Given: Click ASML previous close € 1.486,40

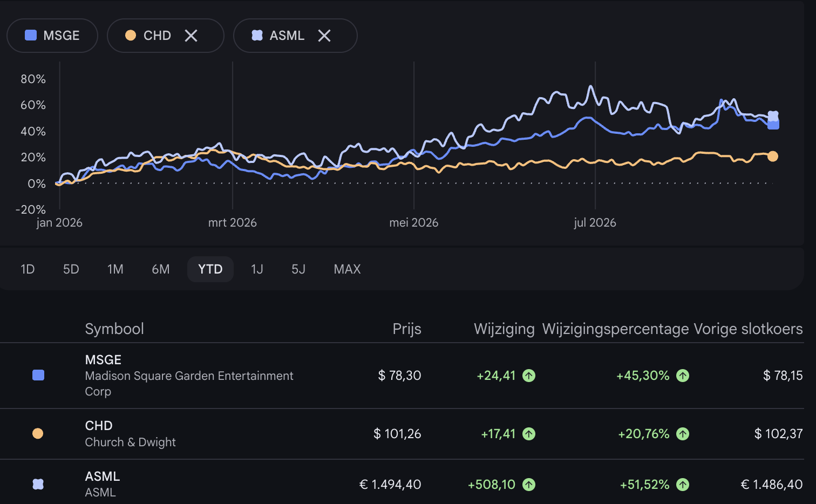Looking at the screenshot, I should [772, 485].
